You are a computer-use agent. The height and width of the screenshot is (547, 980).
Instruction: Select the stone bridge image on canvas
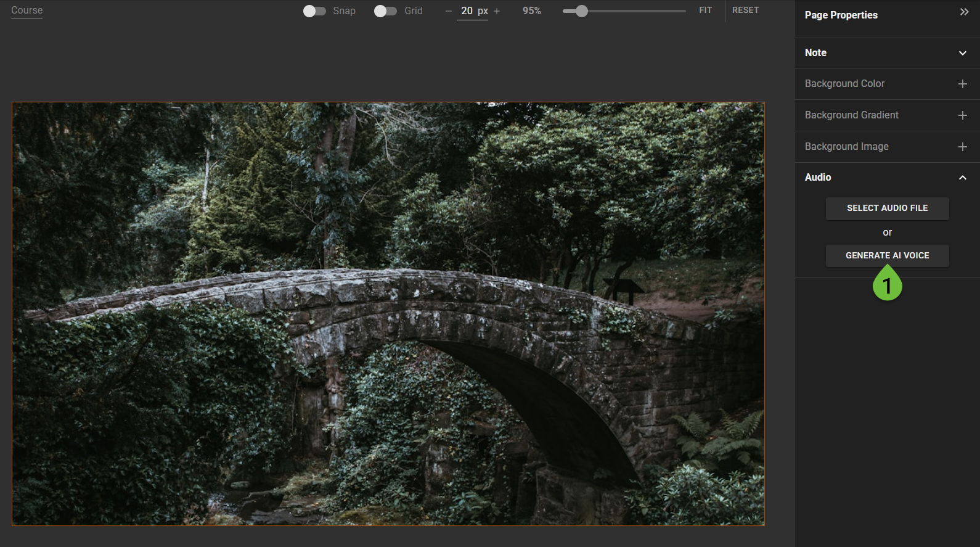[388, 314]
